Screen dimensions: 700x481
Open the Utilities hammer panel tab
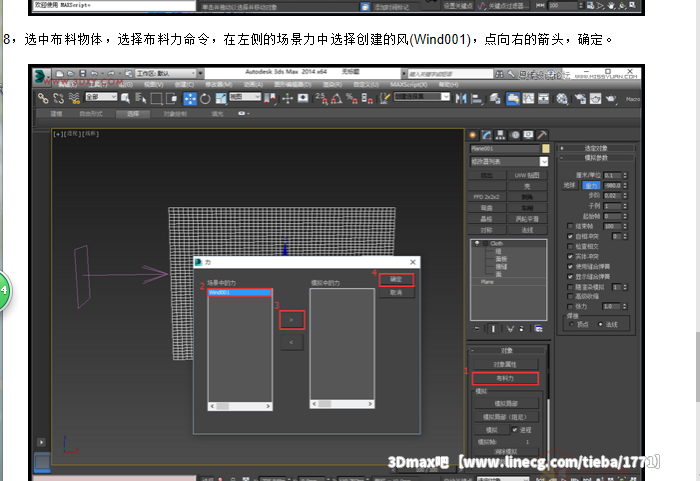pos(542,135)
